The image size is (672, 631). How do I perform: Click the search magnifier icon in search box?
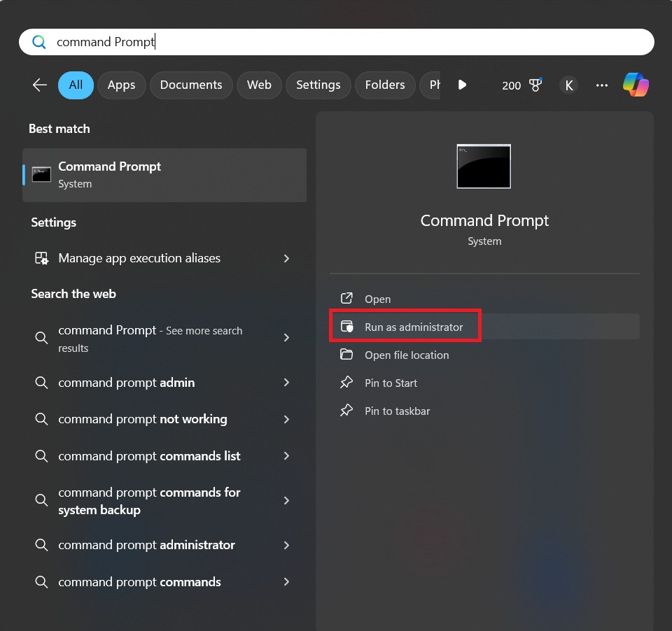click(39, 42)
